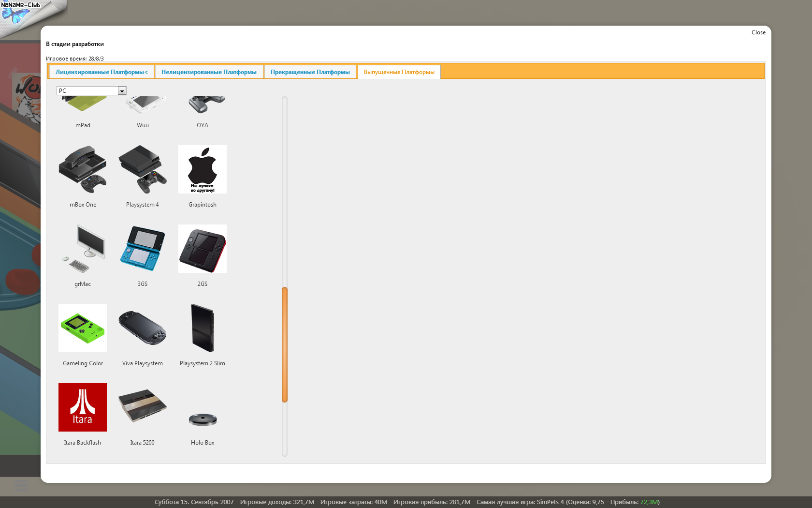The height and width of the screenshot is (508, 812).
Task: Click the orange scrollbar thumb
Action: tap(285, 344)
